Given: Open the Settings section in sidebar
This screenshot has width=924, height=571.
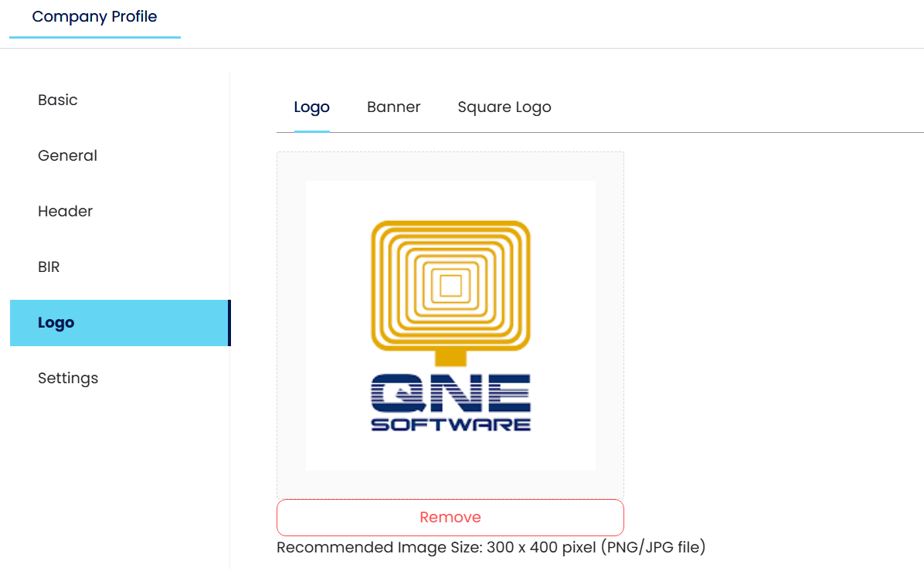Looking at the screenshot, I should point(68,379).
